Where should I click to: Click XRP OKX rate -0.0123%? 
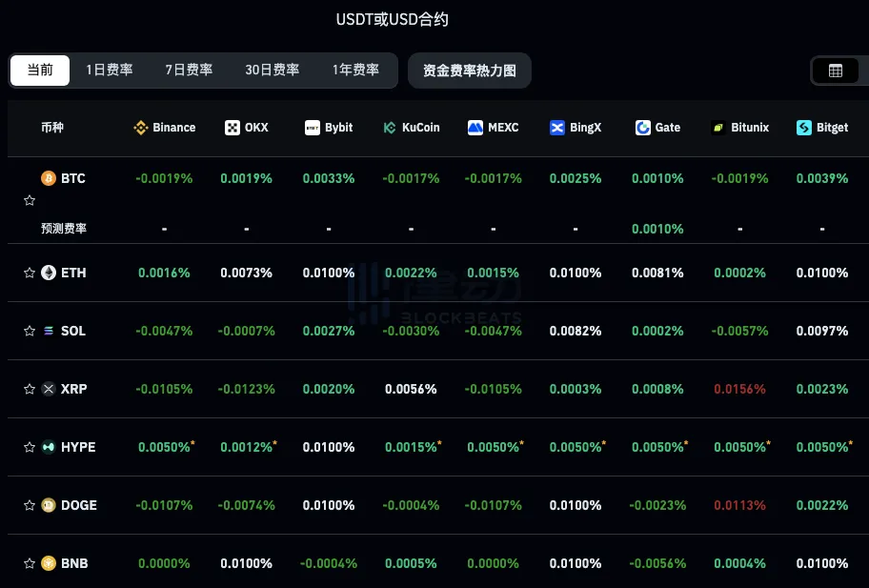pyautogui.click(x=246, y=389)
